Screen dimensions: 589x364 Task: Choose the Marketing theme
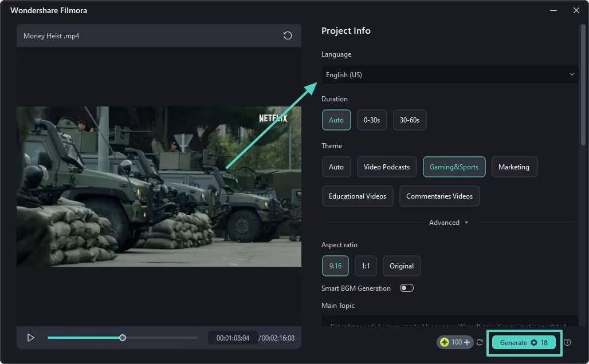514,167
